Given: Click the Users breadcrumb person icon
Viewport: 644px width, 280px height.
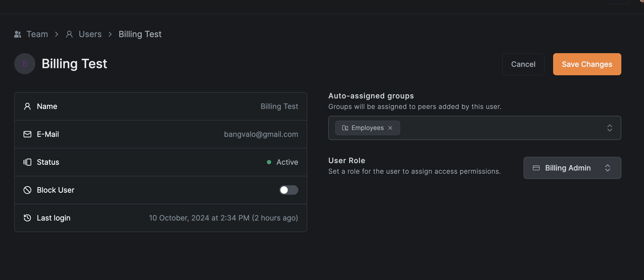Looking at the screenshot, I should click(69, 34).
